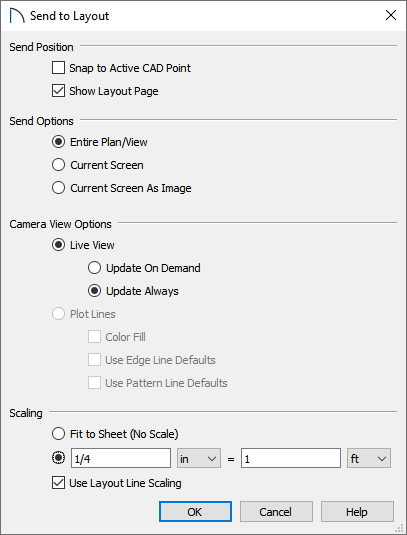The height and width of the screenshot is (535, 407).
Task: Open the 'in' units dropdown
Action: point(199,458)
